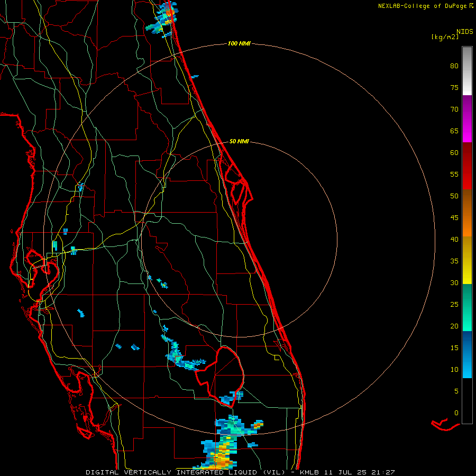
Task: Click the 20 value on the color scale
Action: (454, 326)
